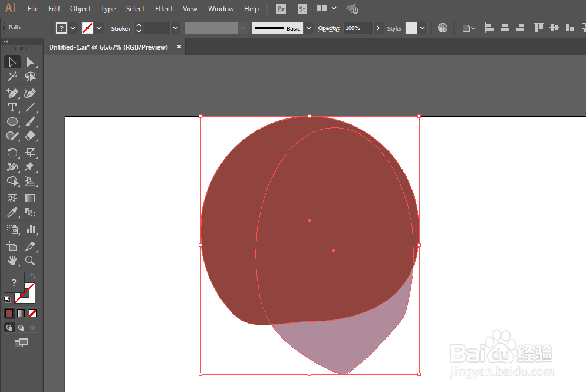Open the Effect menu

pyautogui.click(x=164, y=9)
